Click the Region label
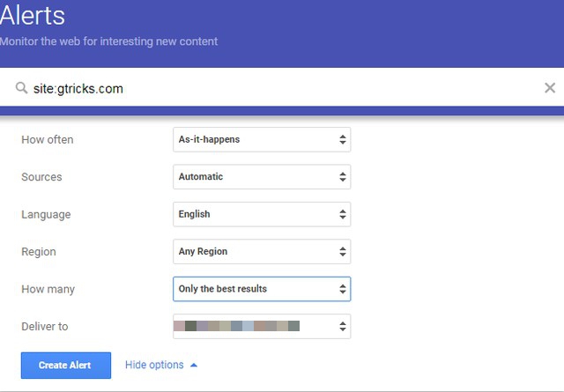The width and height of the screenshot is (564, 392). pos(39,252)
